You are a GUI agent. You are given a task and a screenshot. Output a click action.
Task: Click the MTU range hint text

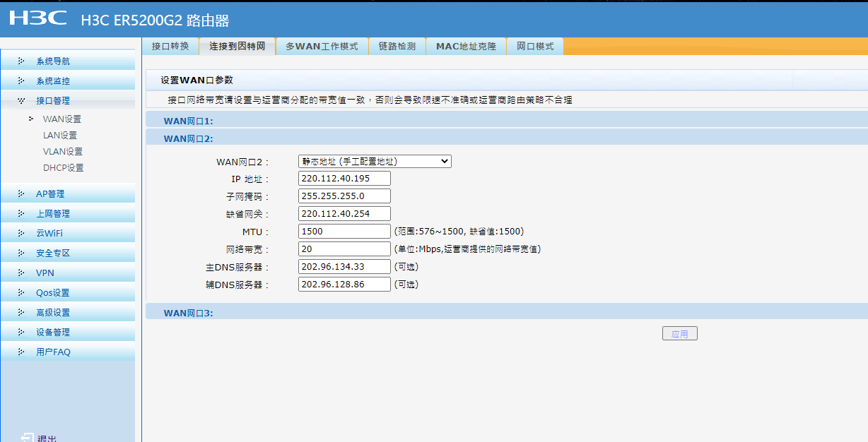(x=459, y=232)
